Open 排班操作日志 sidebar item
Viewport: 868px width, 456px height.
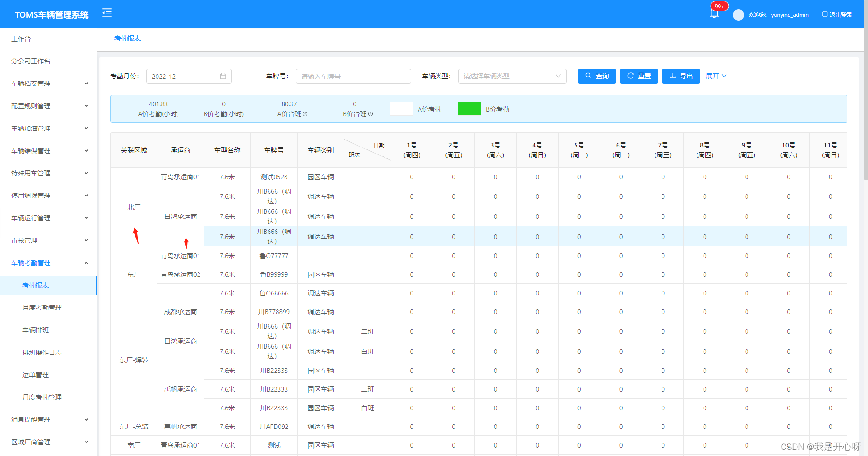click(42, 352)
